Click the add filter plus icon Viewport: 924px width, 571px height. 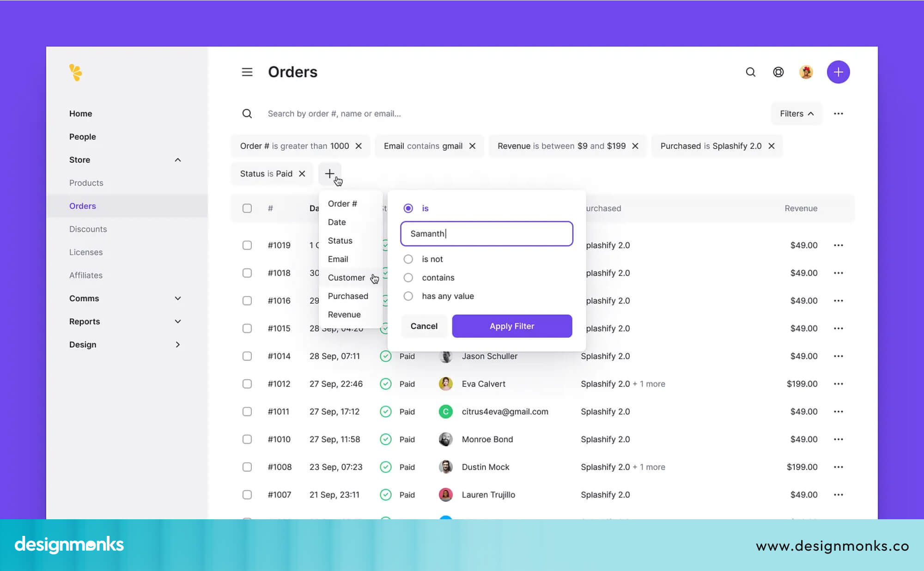[329, 174]
